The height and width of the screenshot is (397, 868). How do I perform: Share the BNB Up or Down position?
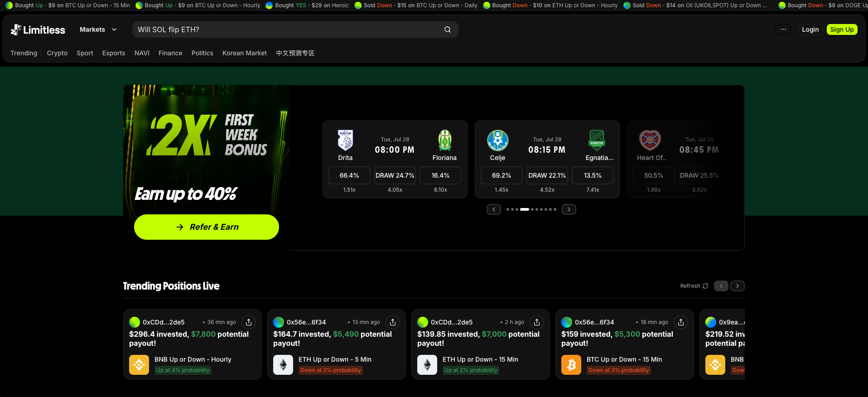(x=249, y=322)
